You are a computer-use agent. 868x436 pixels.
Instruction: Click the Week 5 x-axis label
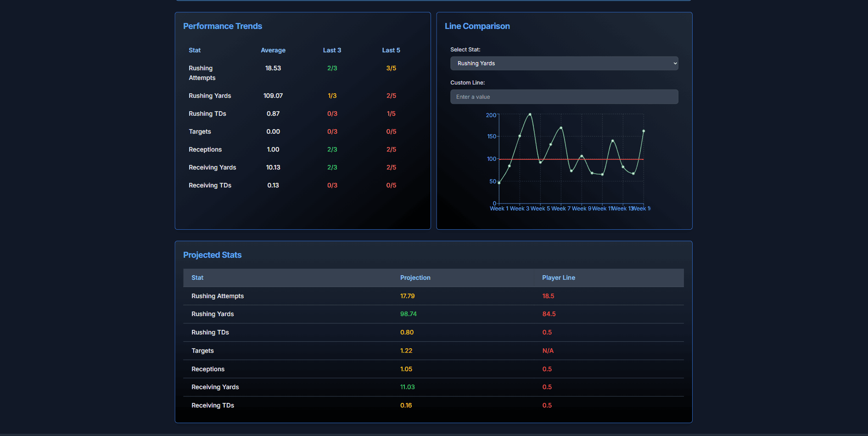[540, 209]
